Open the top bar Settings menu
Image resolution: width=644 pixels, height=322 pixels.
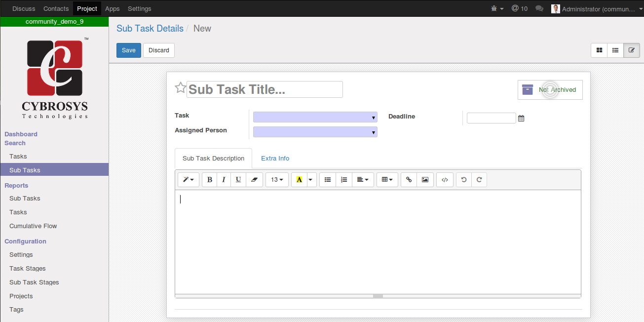click(x=140, y=8)
